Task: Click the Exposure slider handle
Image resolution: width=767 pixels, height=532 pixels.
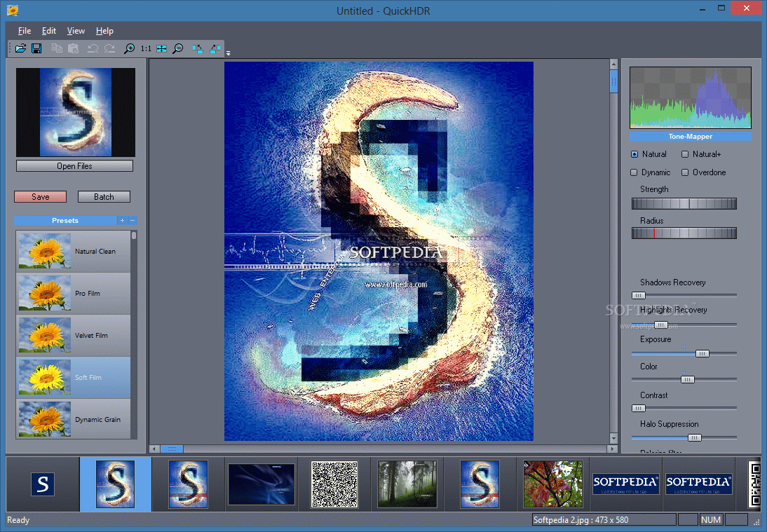Action: coord(702,353)
